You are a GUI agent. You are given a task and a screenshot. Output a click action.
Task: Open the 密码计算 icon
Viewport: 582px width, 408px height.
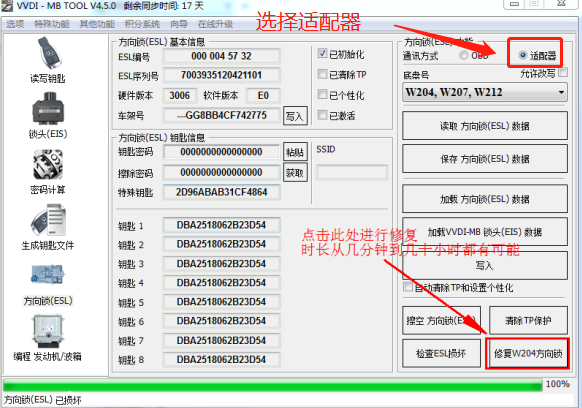point(48,164)
